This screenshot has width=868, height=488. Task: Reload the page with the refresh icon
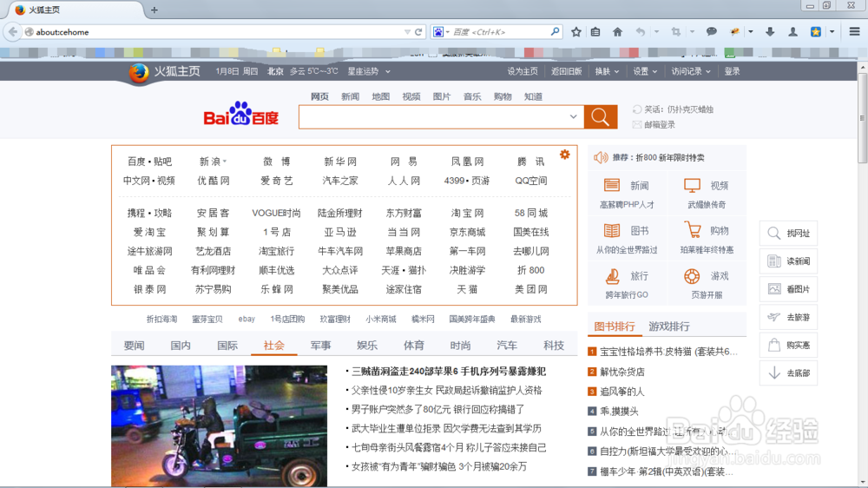pos(418,32)
